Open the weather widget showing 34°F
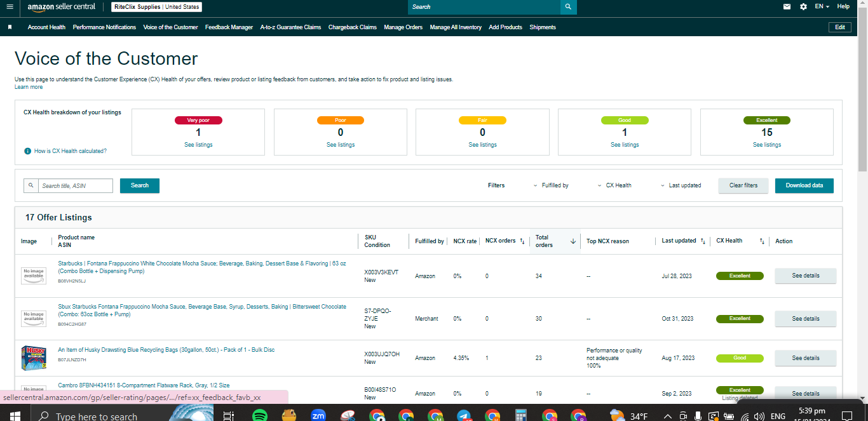This screenshot has width=868, height=421. tap(629, 416)
